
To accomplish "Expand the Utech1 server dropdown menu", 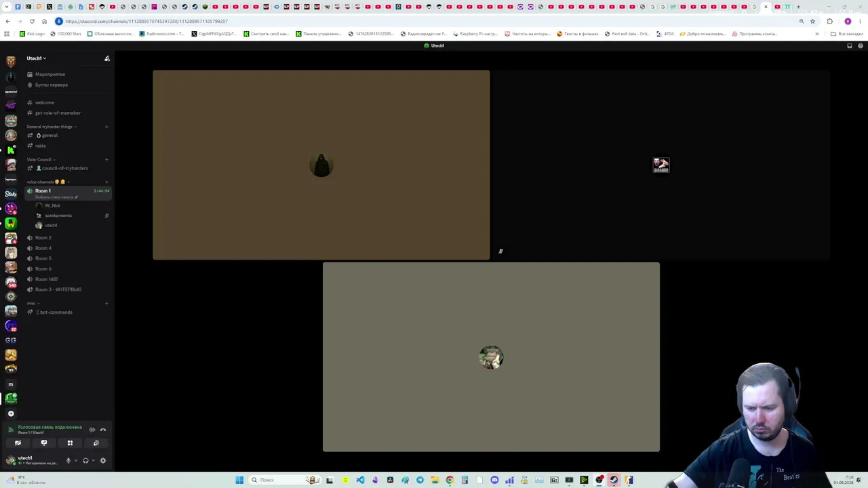I will tap(37, 58).
